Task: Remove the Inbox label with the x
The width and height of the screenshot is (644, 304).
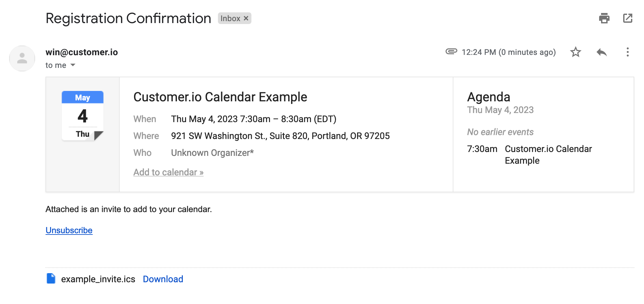Action: pyautogui.click(x=246, y=19)
